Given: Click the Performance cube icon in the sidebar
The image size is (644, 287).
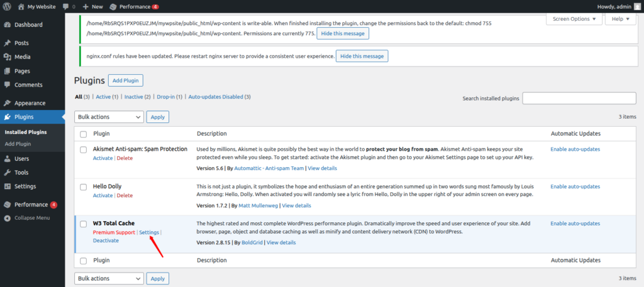Looking at the screenshot, I should [x=7, y=205].
